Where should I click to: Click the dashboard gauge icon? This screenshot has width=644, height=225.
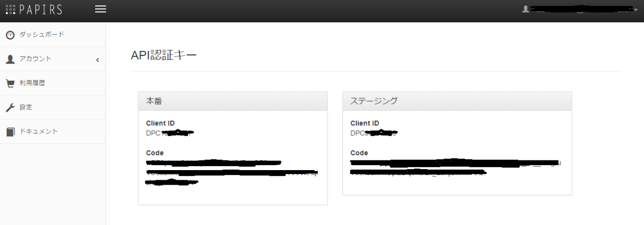point(10,35)
